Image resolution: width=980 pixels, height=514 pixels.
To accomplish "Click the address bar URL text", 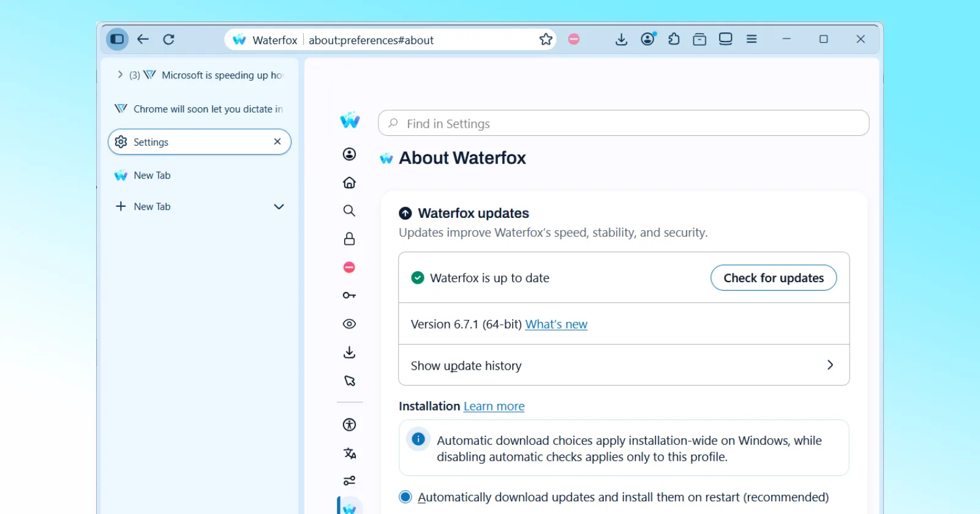I will [371, 40].
